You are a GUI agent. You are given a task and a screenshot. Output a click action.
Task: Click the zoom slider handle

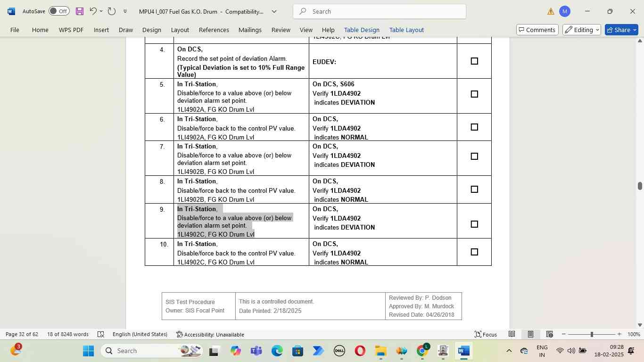tap(592, 334)
